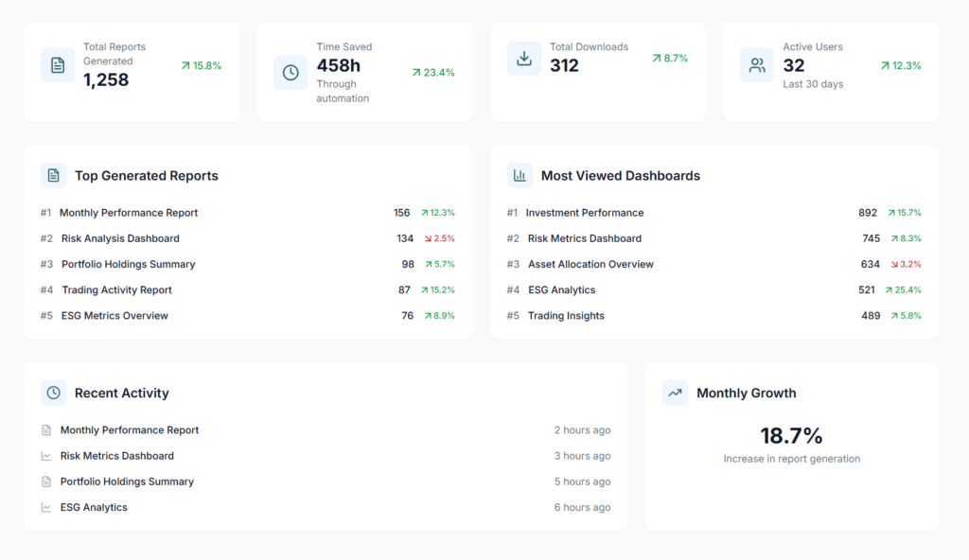Open ESG Metrics Overview report
The width and height of the screenshot is (969, 560).
[x=115, y=316]
